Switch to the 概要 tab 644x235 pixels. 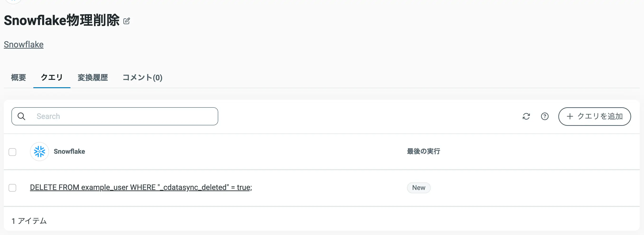(x=19, y=78)
